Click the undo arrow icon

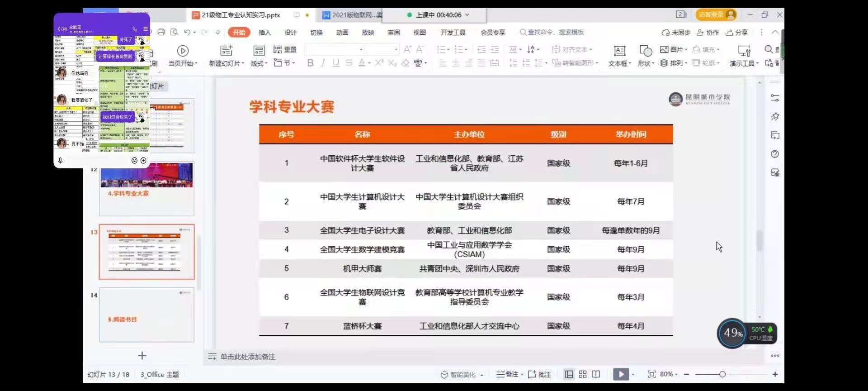tap(187, 32)
